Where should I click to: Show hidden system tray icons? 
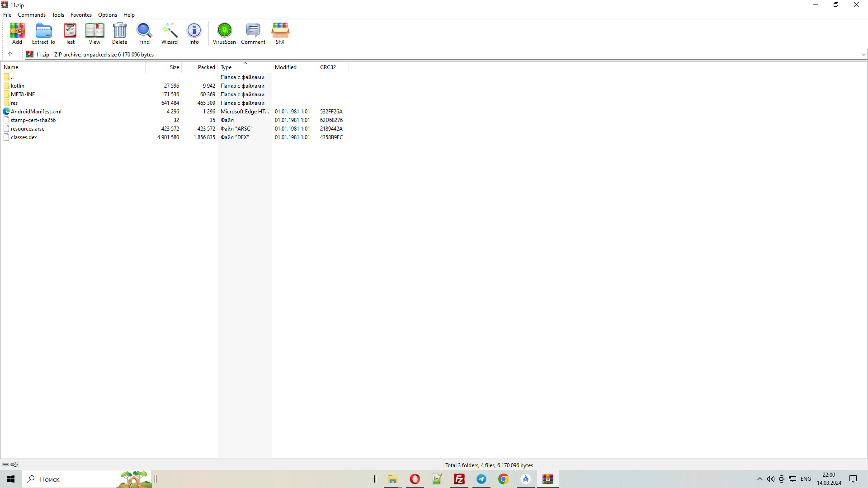(759, 479)
